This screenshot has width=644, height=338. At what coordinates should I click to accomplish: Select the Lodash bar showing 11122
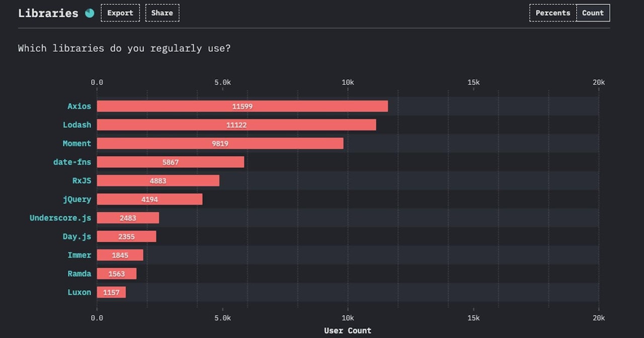click(x=236, y=125)
